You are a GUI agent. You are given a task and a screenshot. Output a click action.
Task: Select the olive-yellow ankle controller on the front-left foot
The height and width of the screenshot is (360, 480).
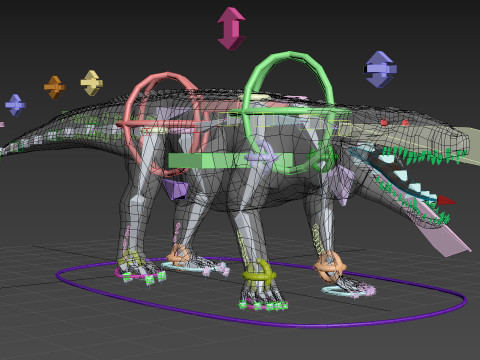pyautogui.click(x=259, y=275)
